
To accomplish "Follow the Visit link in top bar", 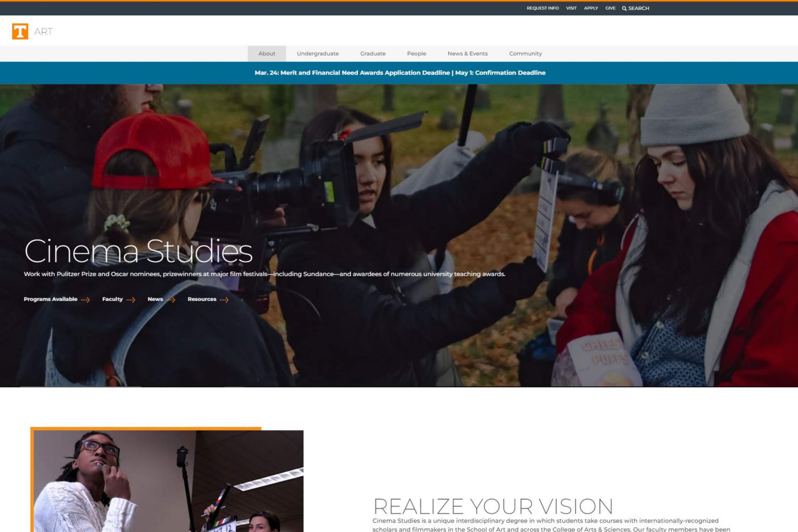I will click(x=571, y=8).
